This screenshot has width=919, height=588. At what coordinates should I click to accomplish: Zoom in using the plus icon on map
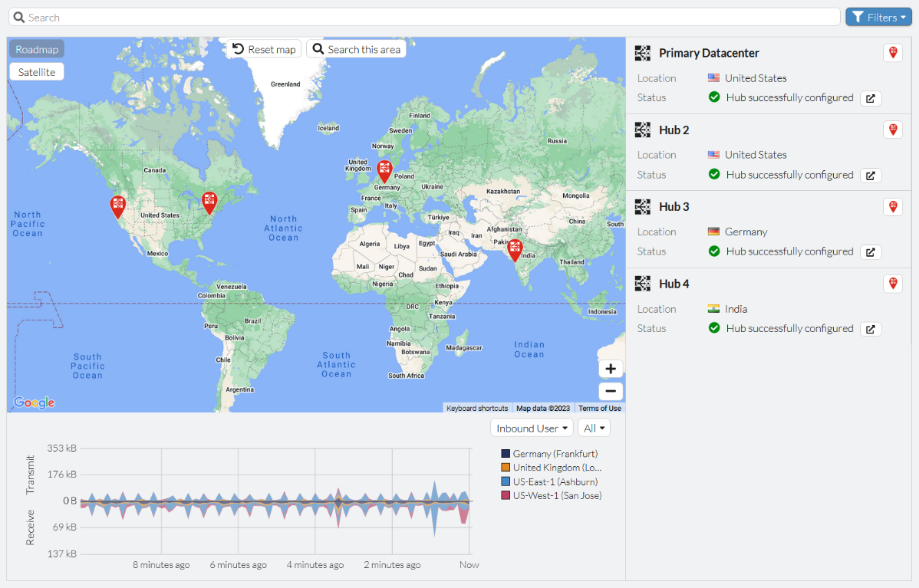pyautogui.click(x=611, y=368)
